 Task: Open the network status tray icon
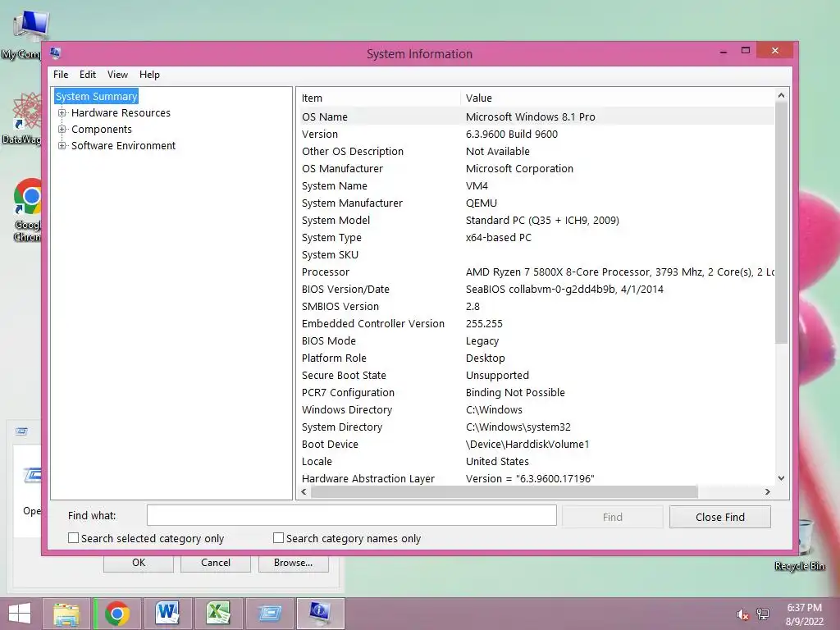pos(763,614)
